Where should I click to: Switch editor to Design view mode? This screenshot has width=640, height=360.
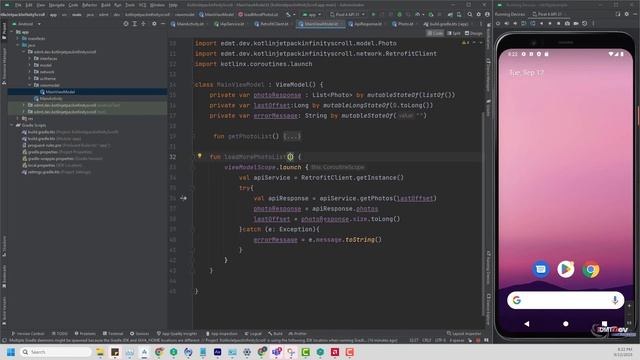[x=473, y=33]
